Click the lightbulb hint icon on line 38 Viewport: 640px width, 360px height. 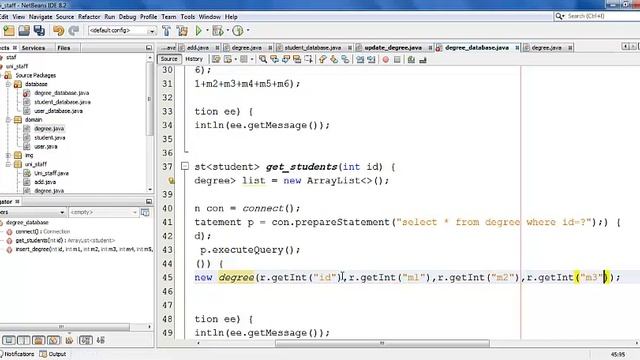171,180
